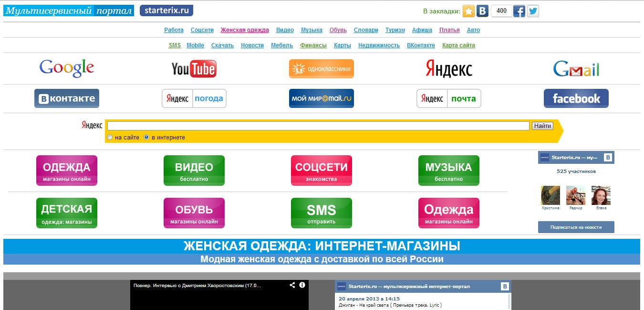Screen dimensions: 644x310
Task: Open the Google logo link
Action: 67,68
